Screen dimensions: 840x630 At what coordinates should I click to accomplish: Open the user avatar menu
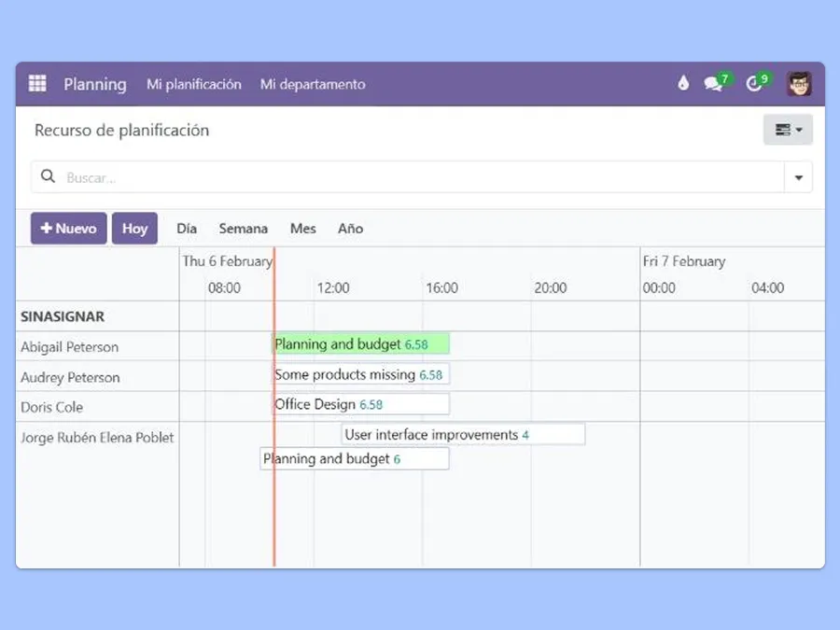tap(798, 83)
